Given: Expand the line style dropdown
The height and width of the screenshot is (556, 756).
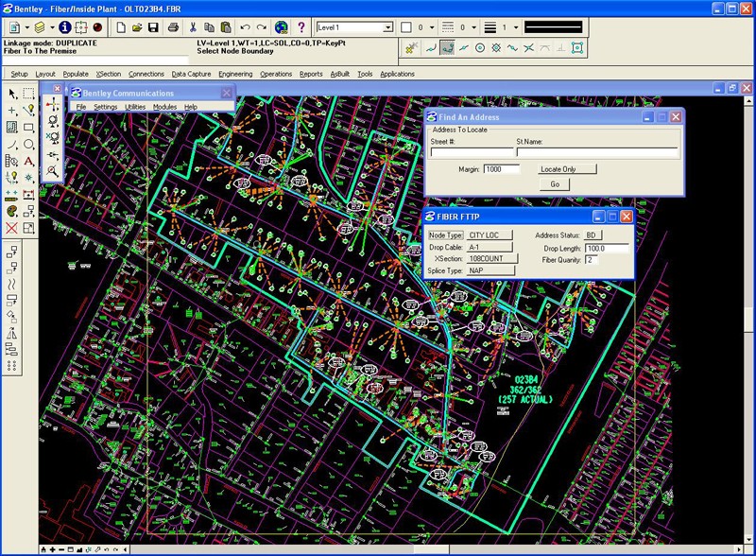Looking at the screenshot, I should tap(472, 28).
